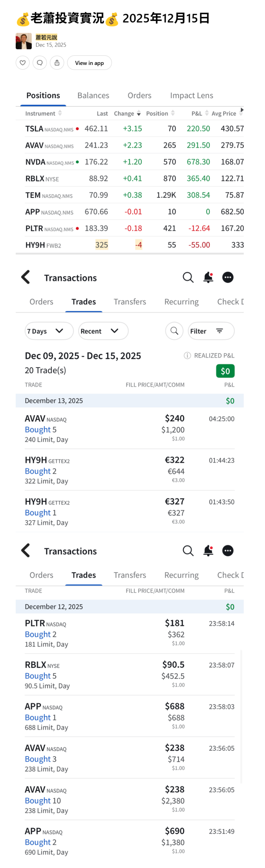Click the View in app button
The image size is (265, 868).
pyautogui.click(x=89, y=63)
